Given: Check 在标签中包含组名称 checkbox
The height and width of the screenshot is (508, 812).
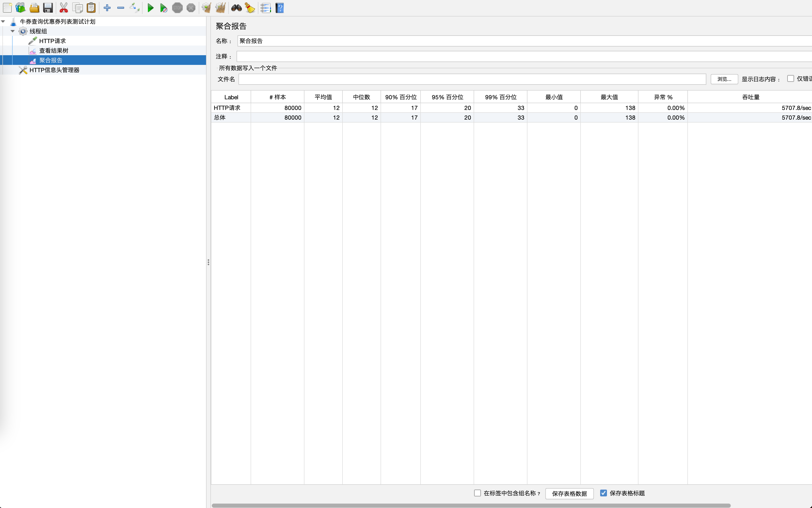Looking at the screenshot, I should [478, 493].
